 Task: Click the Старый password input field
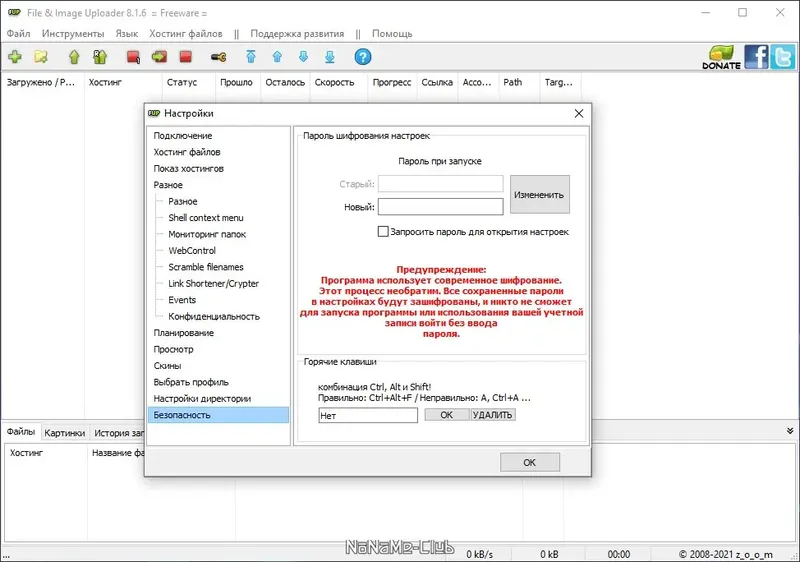click(440, 184)
